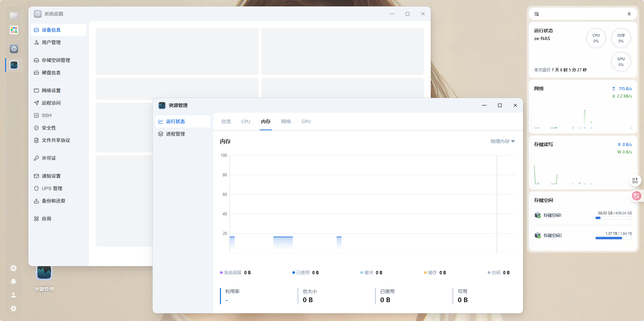Switch to the 网络 tab in resource manager
Image resolution: width=644 pixels, height=321 pixels.
point(286,121)
